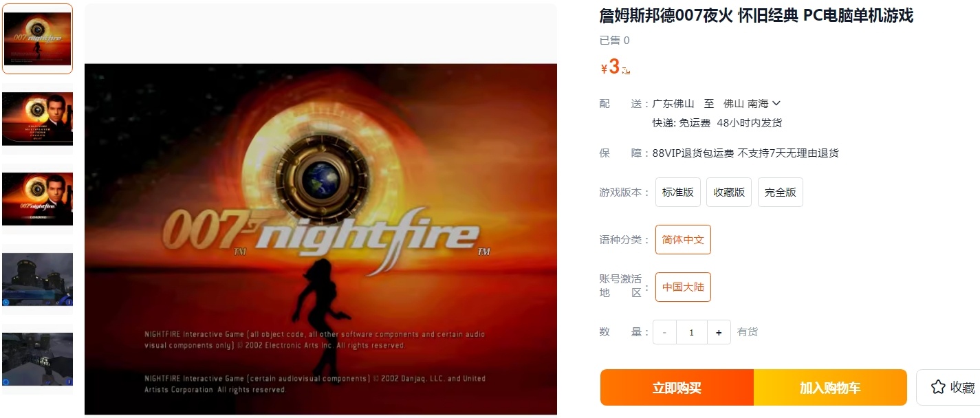980x418 pixels.
Task: Select second thumbnail showing main menu
Action: (38, 119)
